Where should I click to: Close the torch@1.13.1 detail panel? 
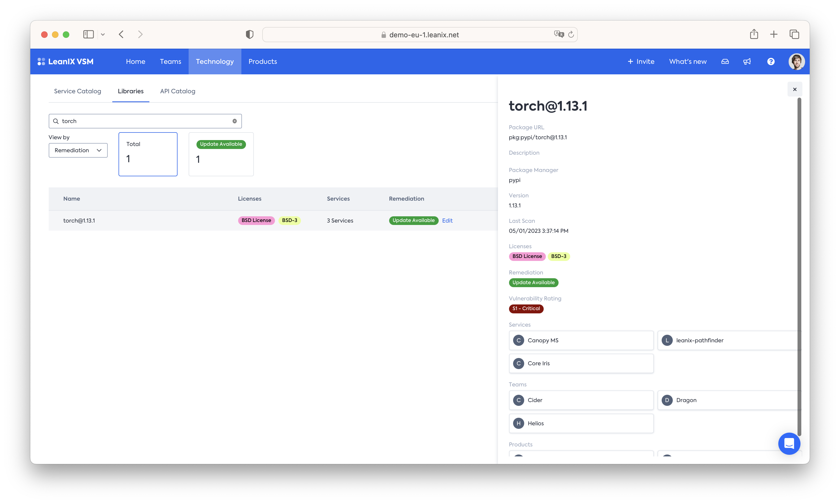(x=795, y=89)
